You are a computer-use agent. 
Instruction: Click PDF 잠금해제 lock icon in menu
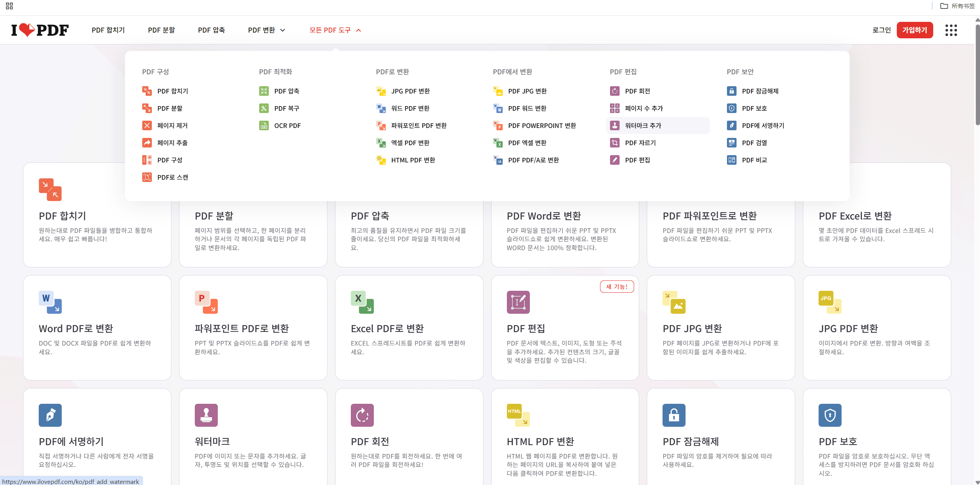click(x=732, y=91)
